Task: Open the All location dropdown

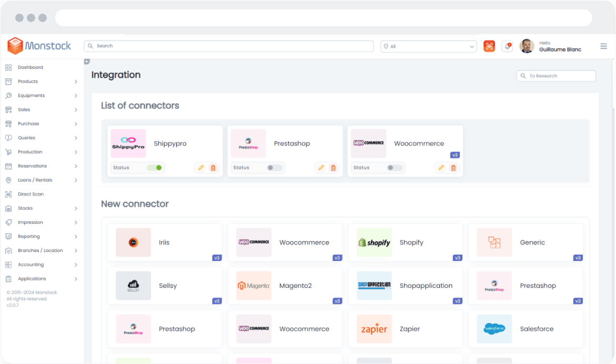Action: tap(428, 46)
